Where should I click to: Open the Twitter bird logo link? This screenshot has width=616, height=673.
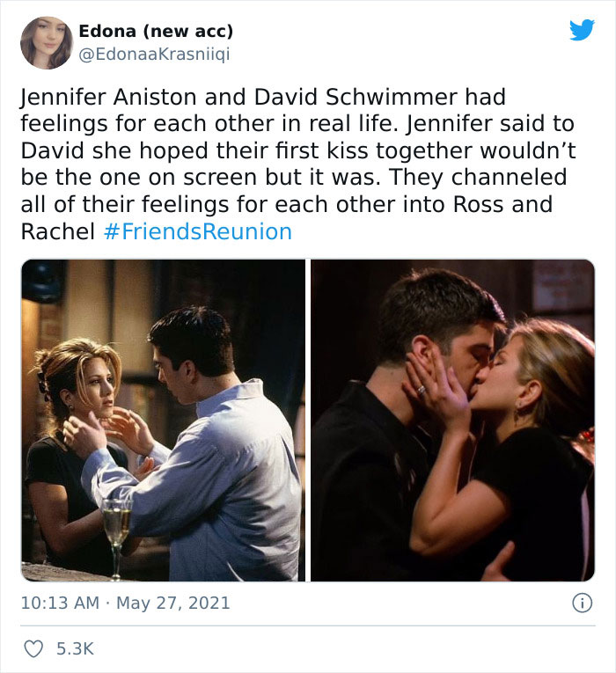[x=582, y=30]
